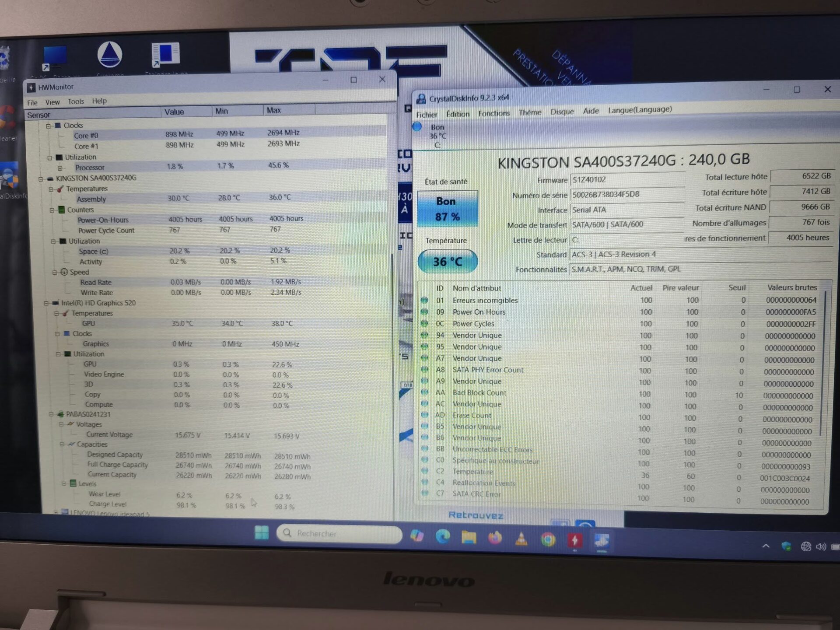Open the Fichier menu in CrystalDiskInfo
Image resolution: width=840 pixels, height=630 pixels.
[x=427, y=115]
